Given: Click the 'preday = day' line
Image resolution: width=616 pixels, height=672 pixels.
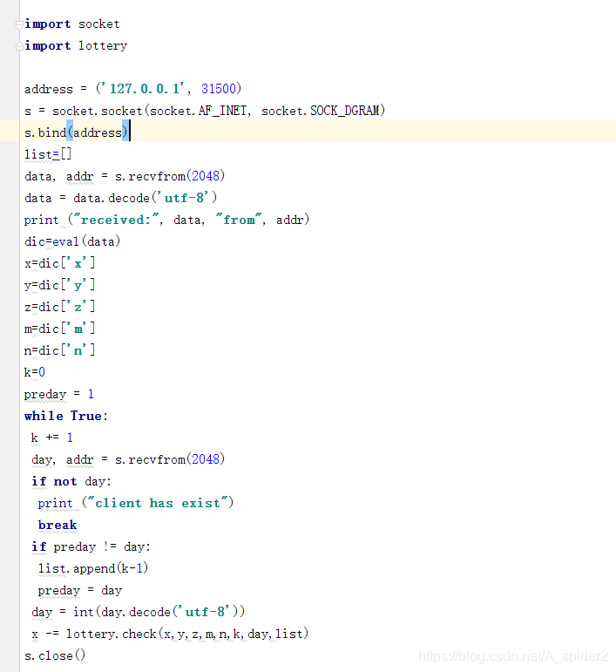Looking at the screenshot, I should [80, 591].
